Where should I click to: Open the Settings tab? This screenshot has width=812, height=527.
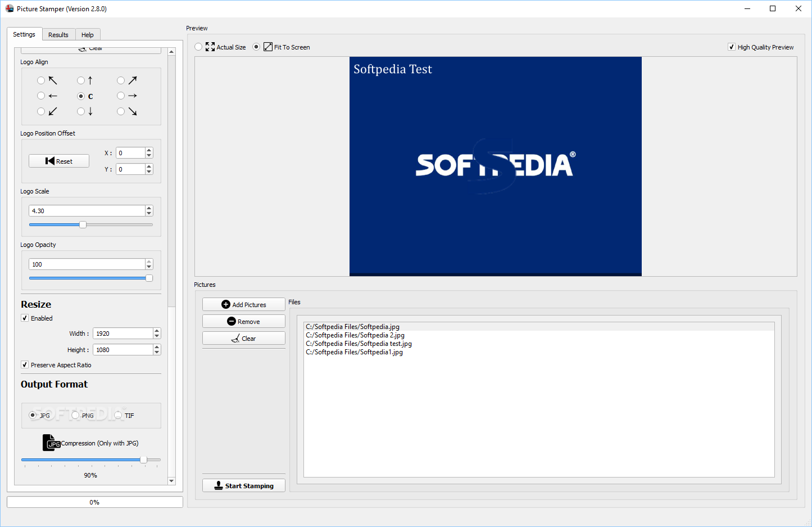(x=24, y=34)
